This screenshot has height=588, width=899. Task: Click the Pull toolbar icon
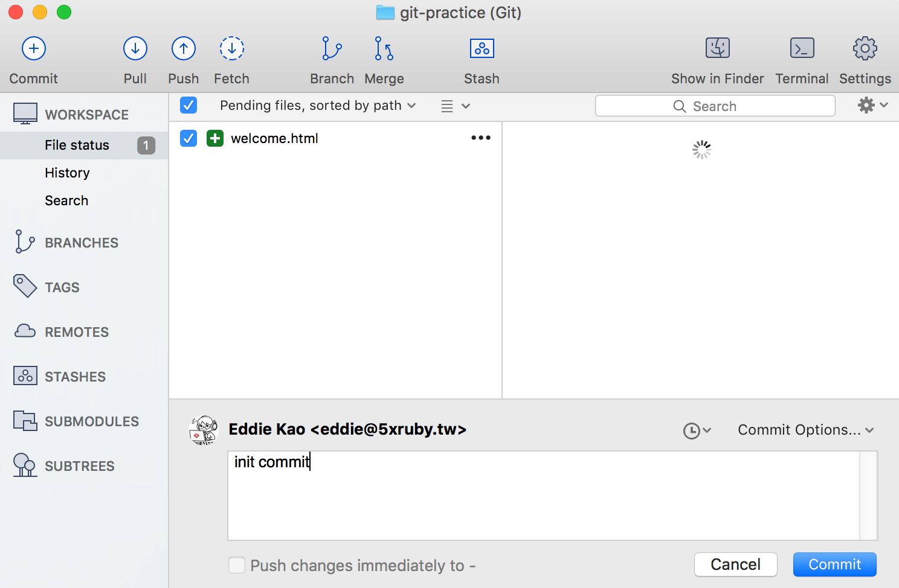pyautogui.click(x=135, y=49)
